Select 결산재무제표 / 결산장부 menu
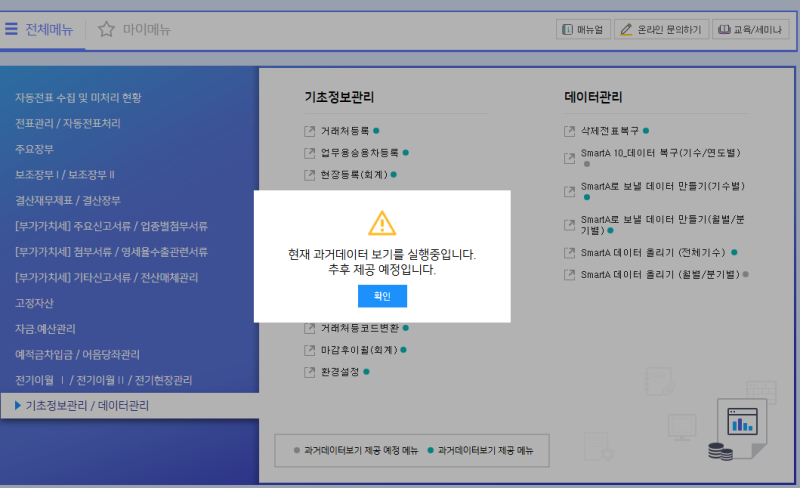 68,201
